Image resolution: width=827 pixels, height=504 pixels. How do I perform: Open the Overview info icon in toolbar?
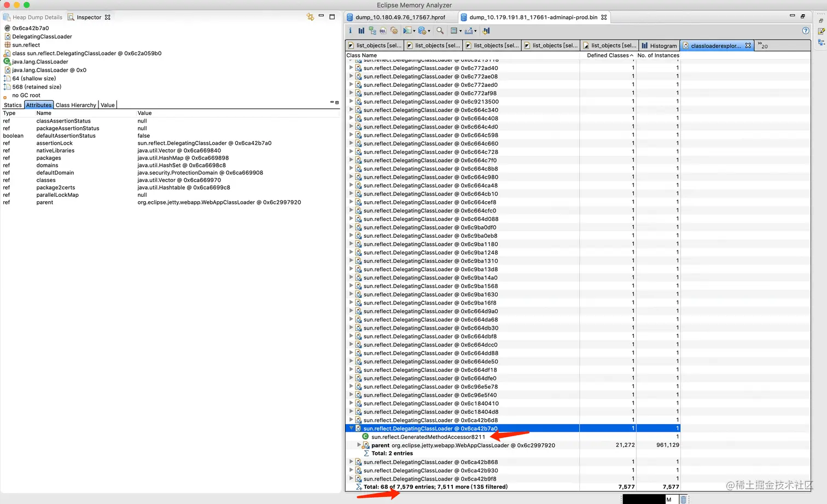(351, 31)
